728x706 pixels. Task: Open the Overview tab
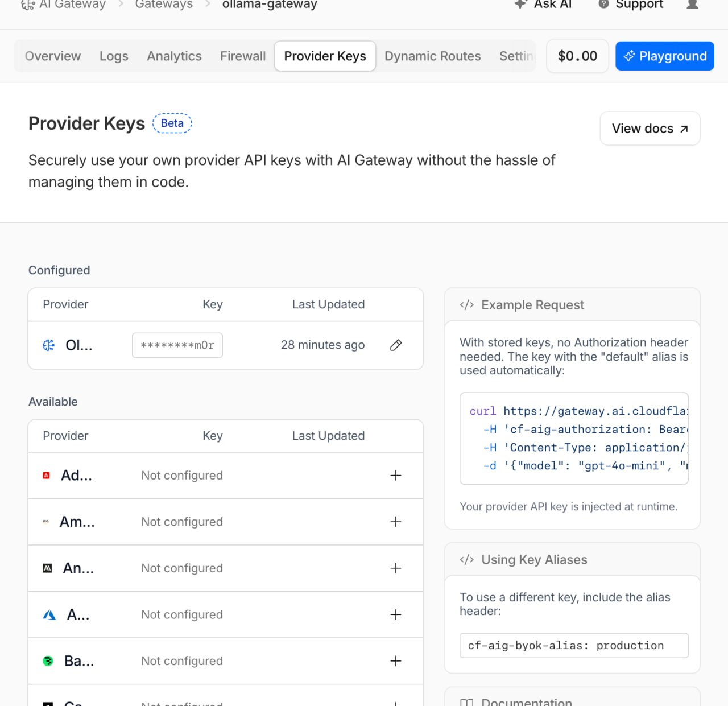(53, 56)
